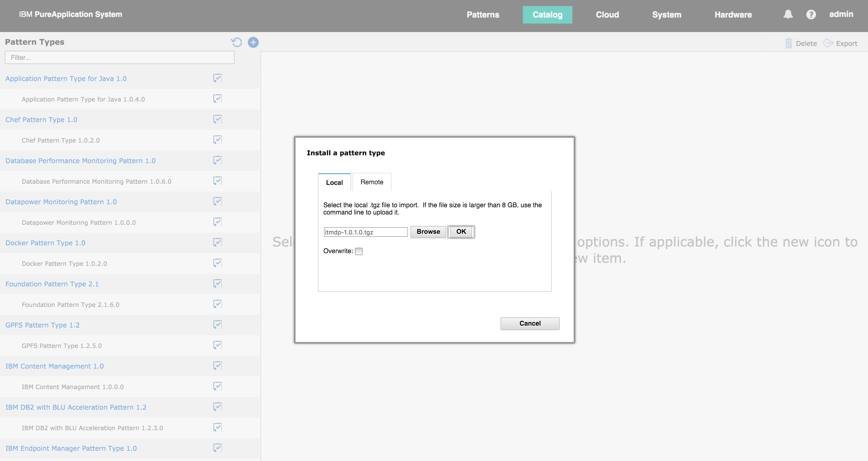868x461 pixels.
Task: Select Datapower Monitoring Pattern 1.0.0.0 row
Action: coord(130,222)
